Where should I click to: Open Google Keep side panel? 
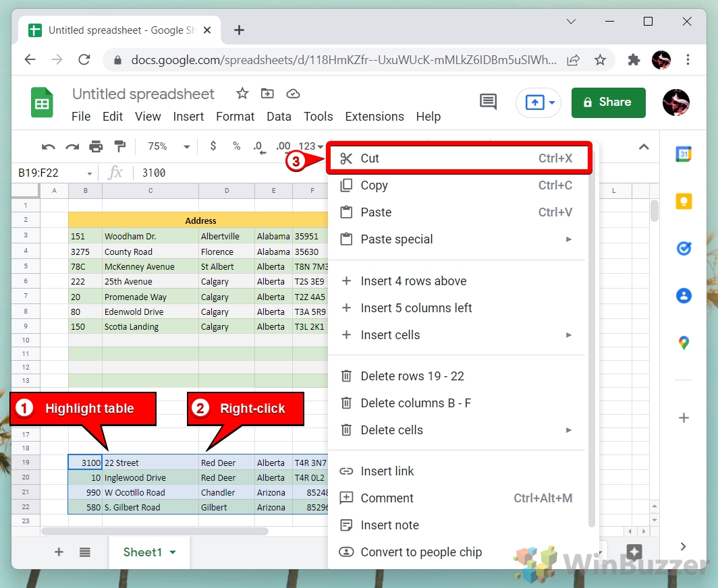click(x=684, y=202)
